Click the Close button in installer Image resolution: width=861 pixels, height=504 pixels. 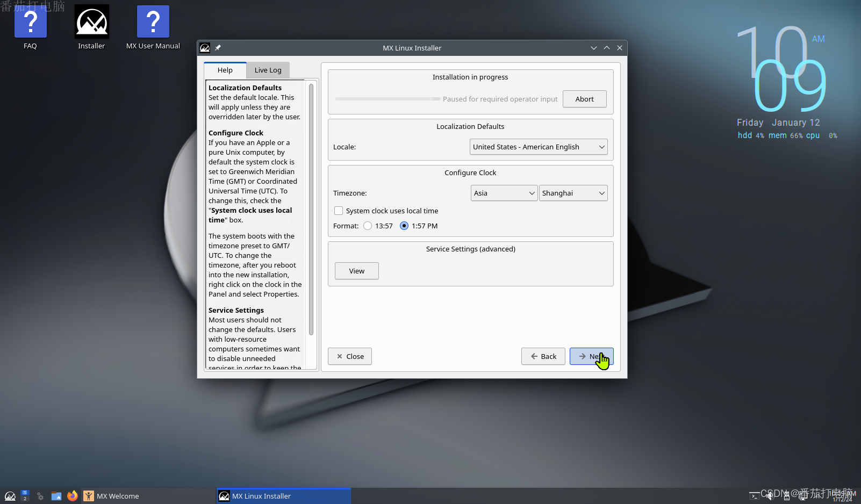350,356
